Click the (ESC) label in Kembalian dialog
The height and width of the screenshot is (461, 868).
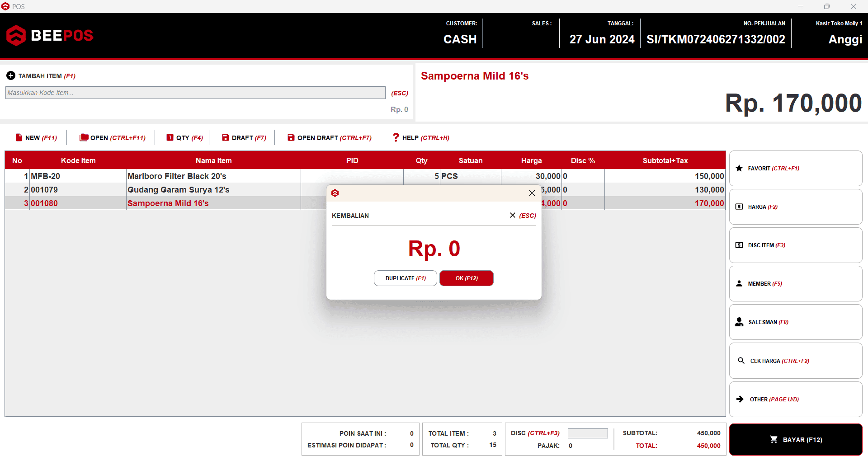coord(528,216)
